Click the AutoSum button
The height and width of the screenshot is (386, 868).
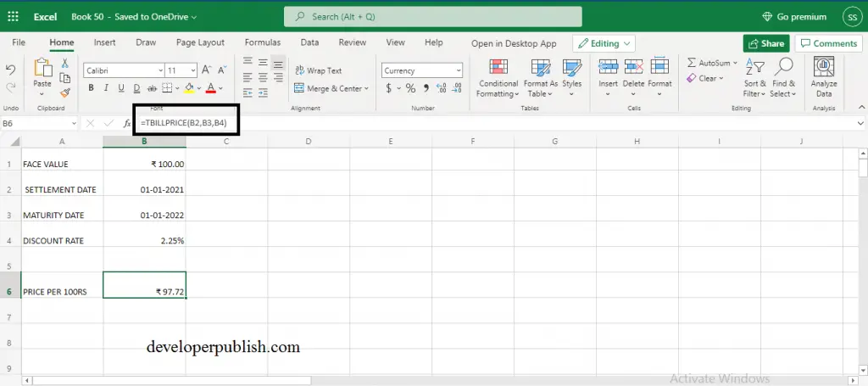pos(709,63)
